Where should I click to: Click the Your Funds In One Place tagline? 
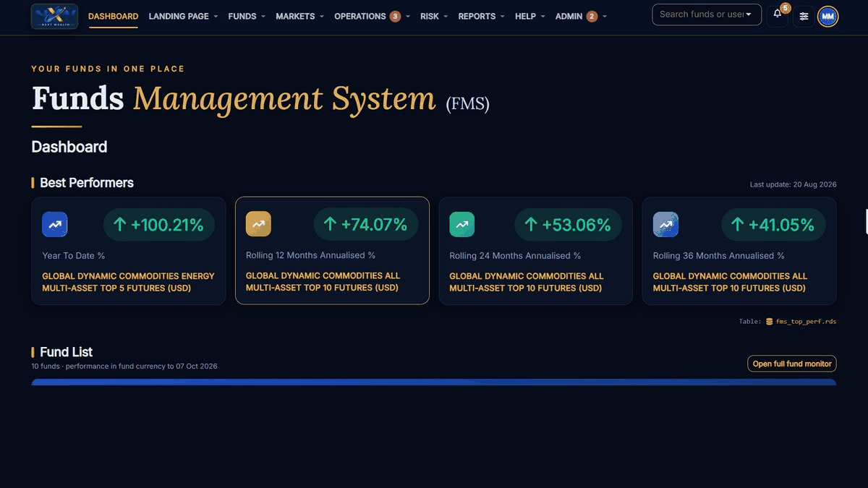[108, 69]
